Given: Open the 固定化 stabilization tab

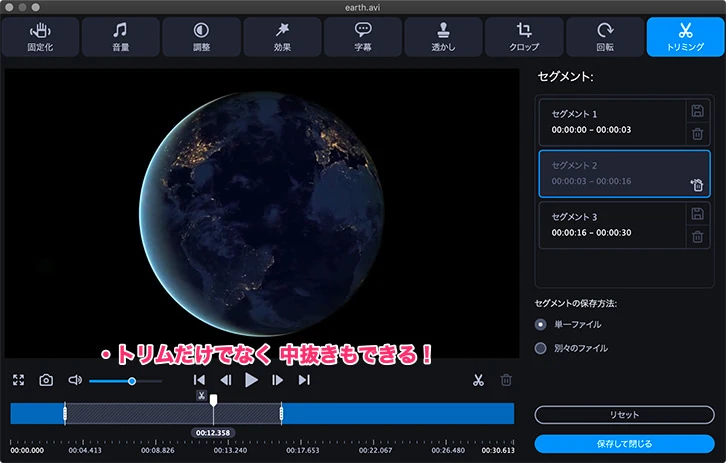Looking at the screenshot, I should point(40,37).
